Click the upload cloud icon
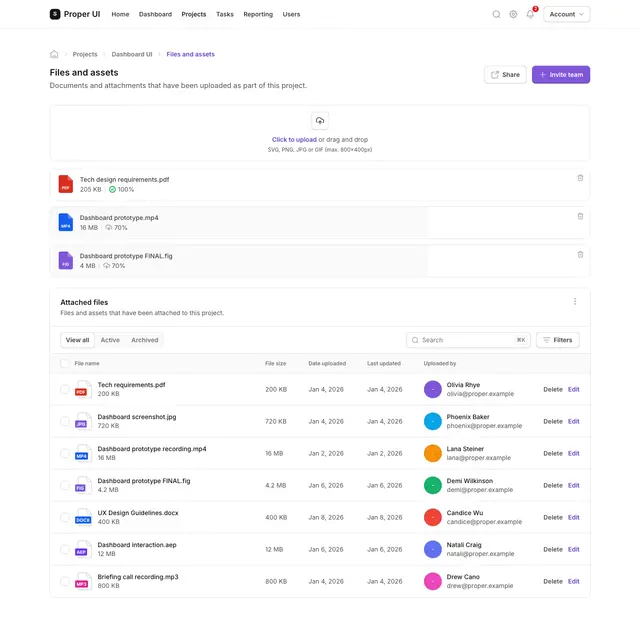The width and height of the screenshot is (640, 640). coord(320,120)
